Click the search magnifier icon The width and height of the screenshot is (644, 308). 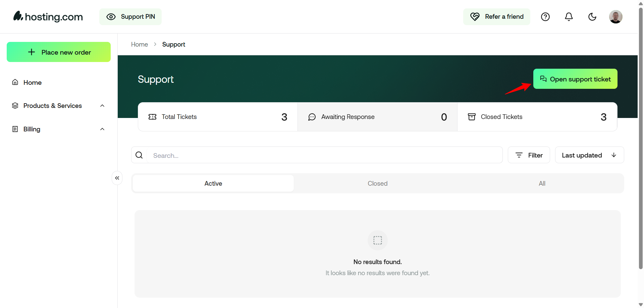(139, 155)
